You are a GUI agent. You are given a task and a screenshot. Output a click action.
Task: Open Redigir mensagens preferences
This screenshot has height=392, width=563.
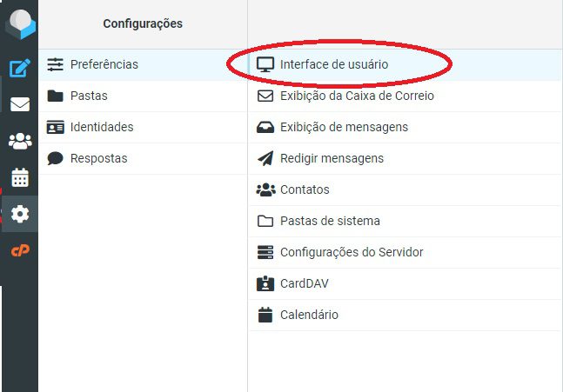pos(405,158)
